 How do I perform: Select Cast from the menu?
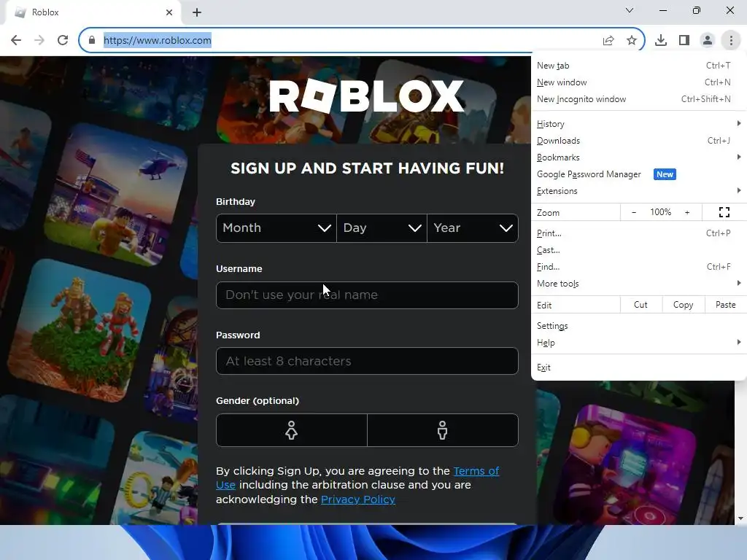click(x=638, y=250)
